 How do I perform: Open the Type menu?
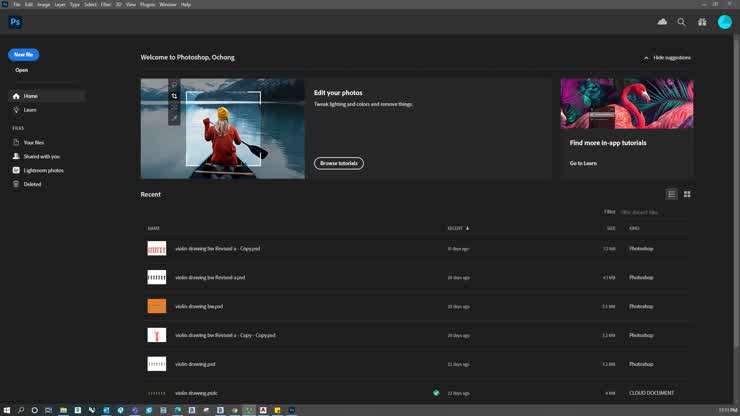[75, 4]
